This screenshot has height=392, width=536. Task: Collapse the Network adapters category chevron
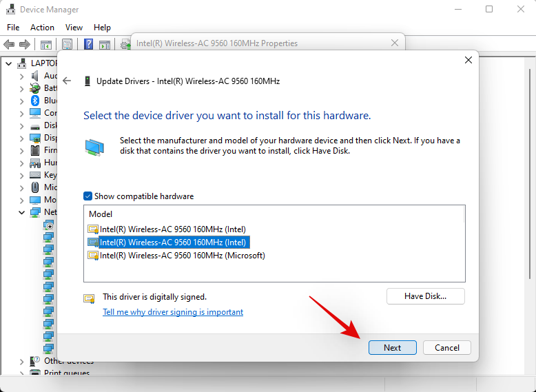(x=21, y=213)
